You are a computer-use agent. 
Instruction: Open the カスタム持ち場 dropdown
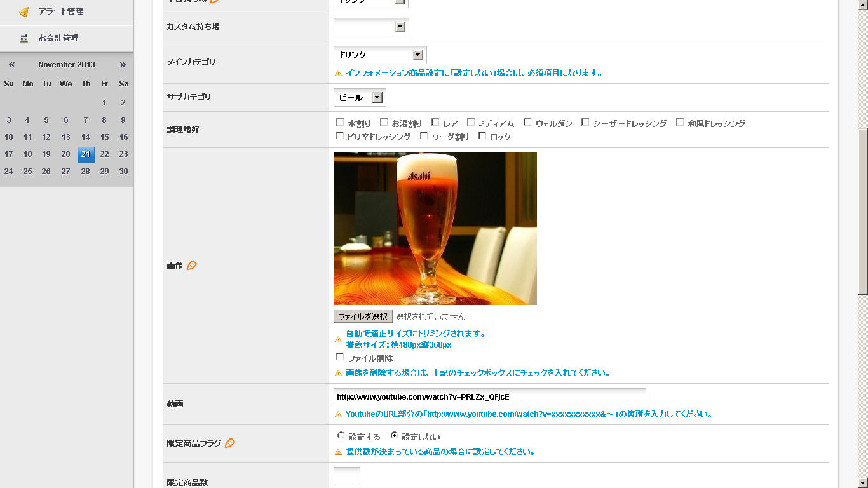371,27
